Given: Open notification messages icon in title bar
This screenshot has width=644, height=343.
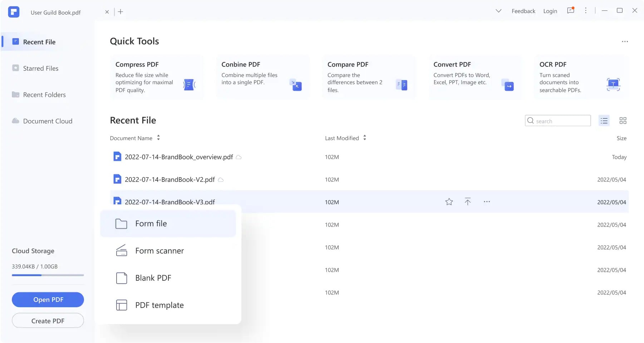Looking at the screenshot, I should pos(570,11).
